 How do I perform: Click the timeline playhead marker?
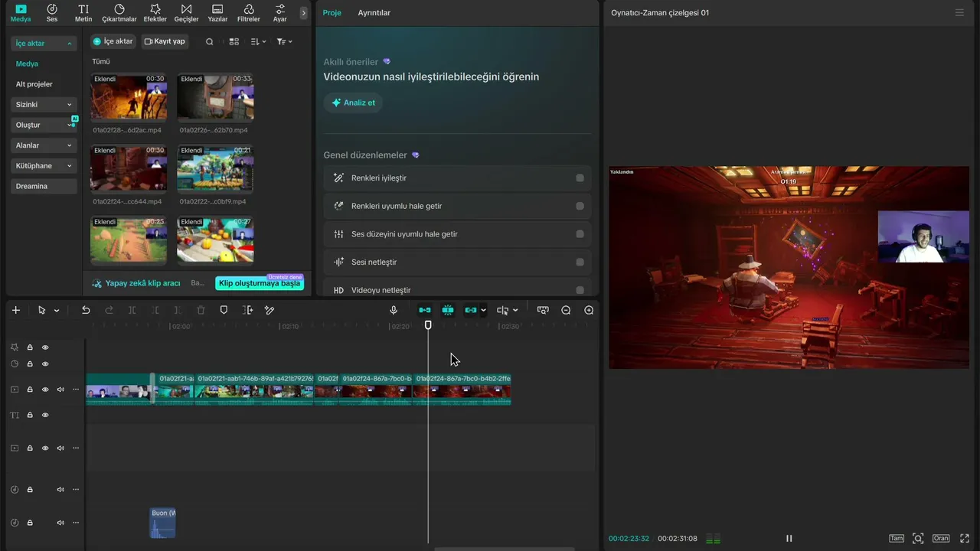[428, 325]
